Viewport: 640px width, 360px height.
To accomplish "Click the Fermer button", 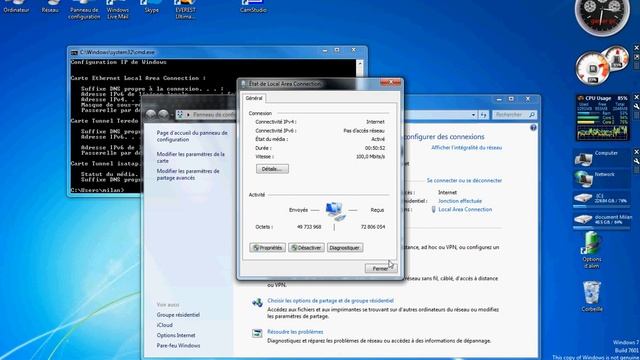I will click(381, 269).
